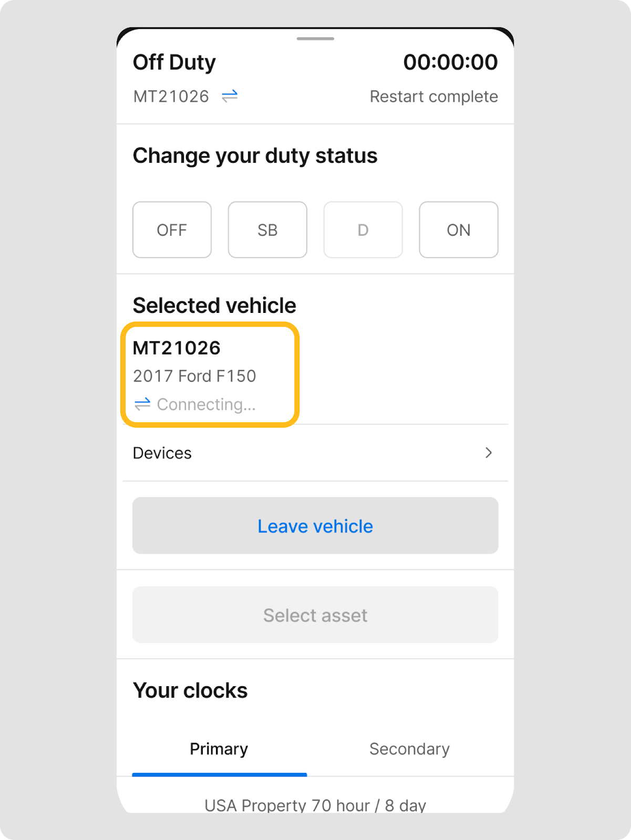Open the Devices row
The image size is (631, 840).
[x=315, y=453]
